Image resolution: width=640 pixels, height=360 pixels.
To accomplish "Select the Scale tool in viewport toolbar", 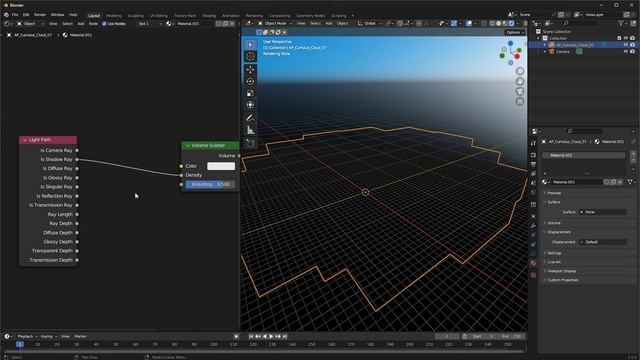I will pyautogui.click(x=251, y=93).
